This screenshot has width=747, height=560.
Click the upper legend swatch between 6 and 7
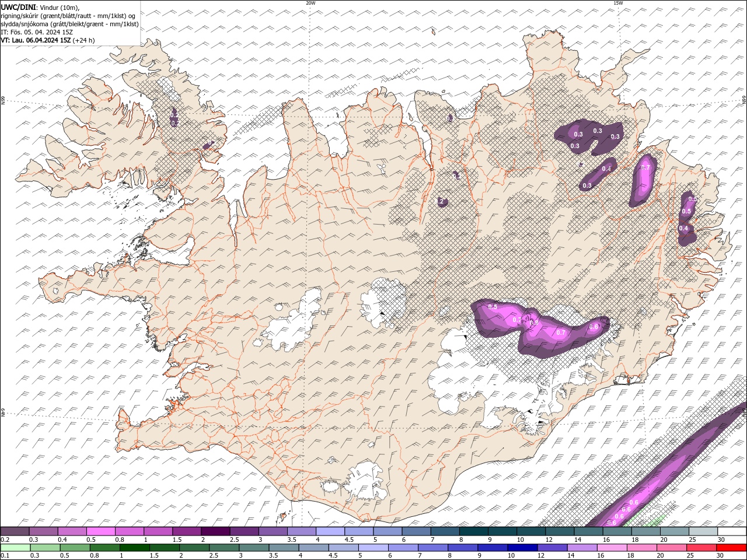tap(416, 531)
